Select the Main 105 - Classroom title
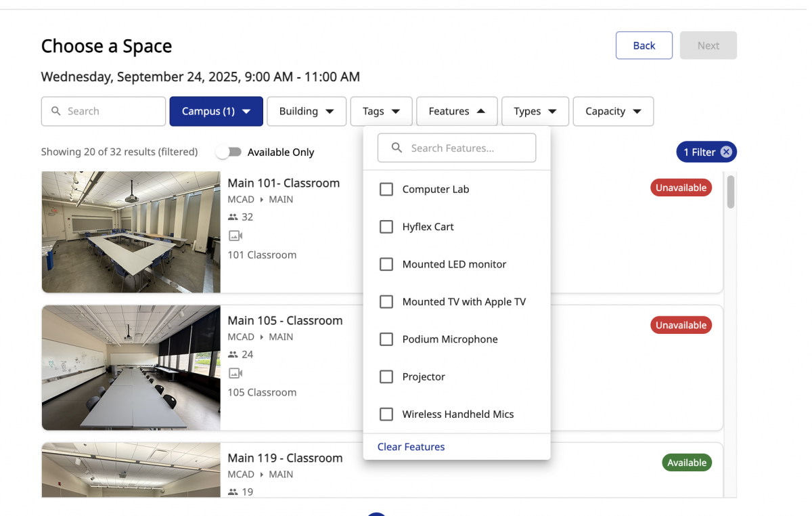This screenshot has width=812, height=516. coord(285,320)
